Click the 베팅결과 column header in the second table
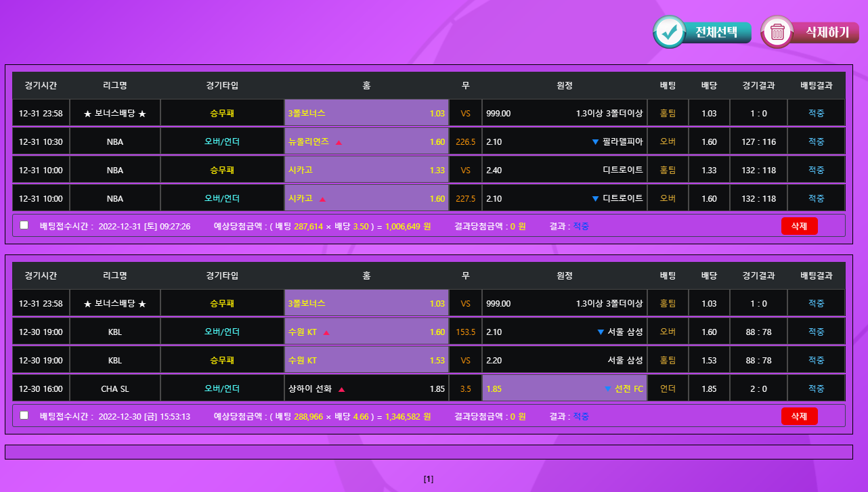Screen dimensions: 868x492 [816, 276]
